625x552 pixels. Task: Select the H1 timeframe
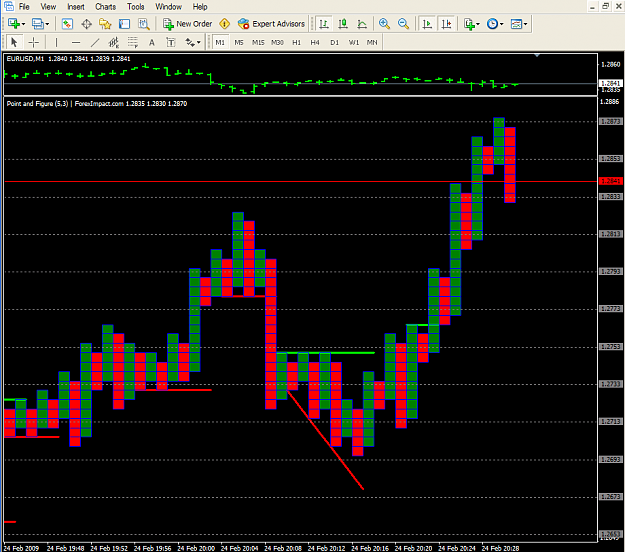(296, 42)
